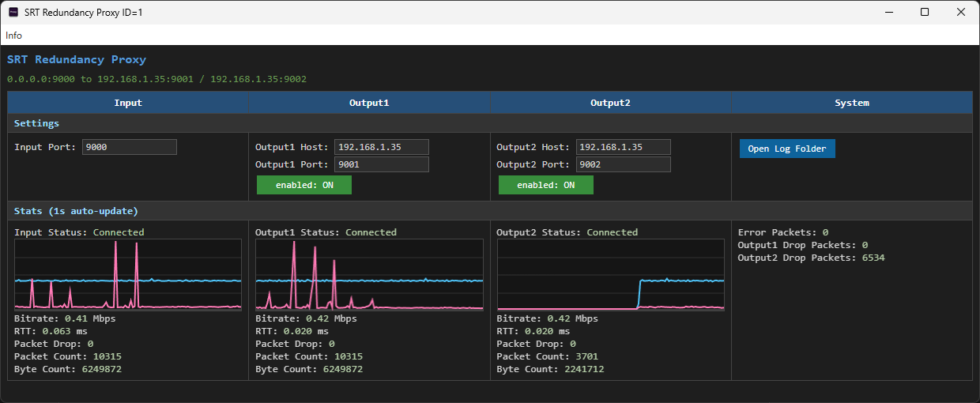The width and height of the screenshot is (980, 403).
Task: Click the Input bitrate graph
Action: [128, 275]
